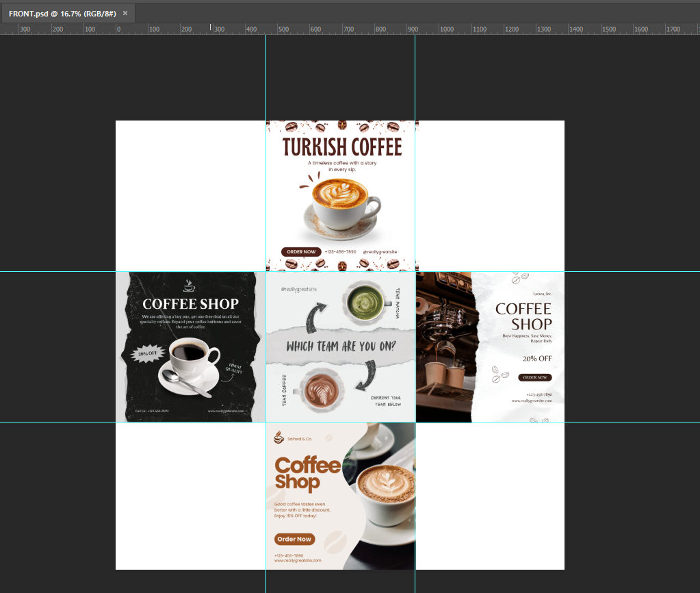Click the @reallygreatsite handle on team poster
Screen dimensions: 700x593
(x=298, y=289)
